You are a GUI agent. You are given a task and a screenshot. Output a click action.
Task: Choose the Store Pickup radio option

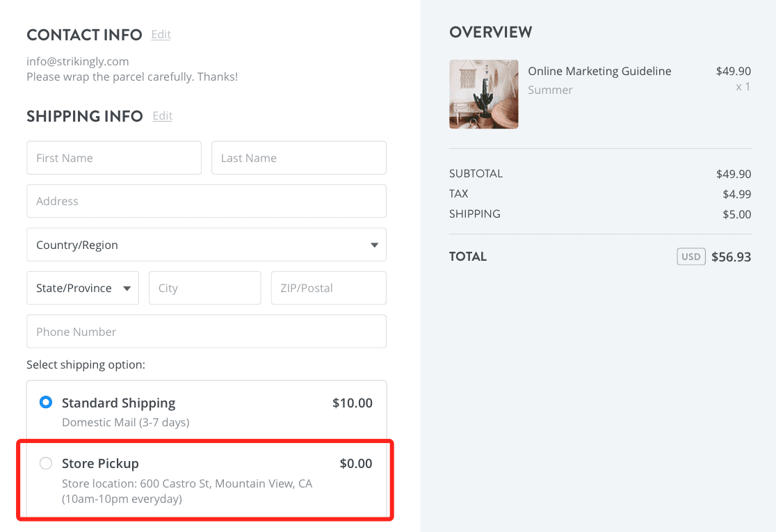(46, 463)
